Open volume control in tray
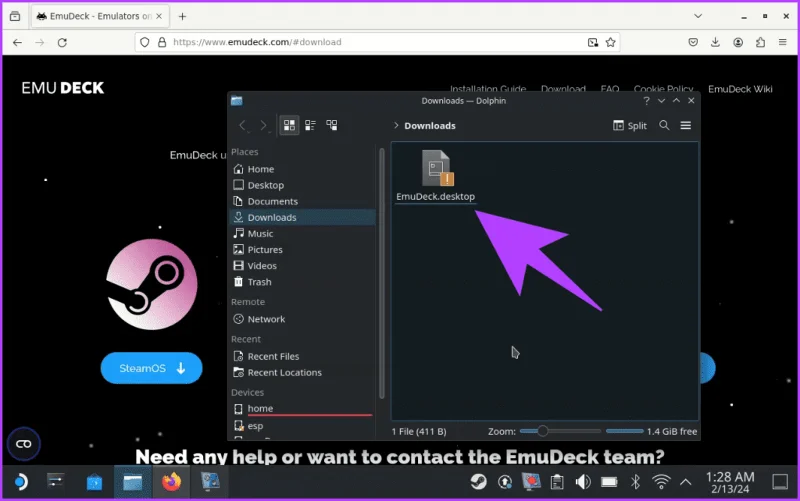 pyautogui.click(x=583, y=482)
